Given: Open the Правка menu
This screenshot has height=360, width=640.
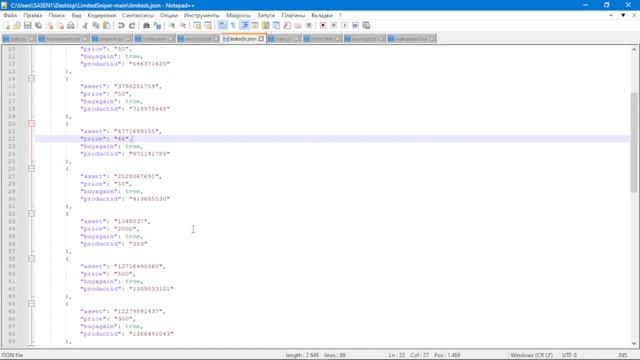Looking at the screenshot, I should (x=33, y=15).
